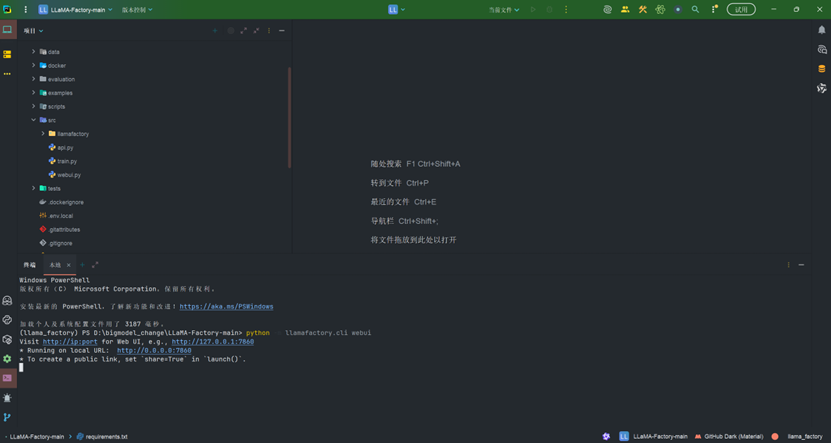Open project panel options three-dot menu

[x=269, y=31]
